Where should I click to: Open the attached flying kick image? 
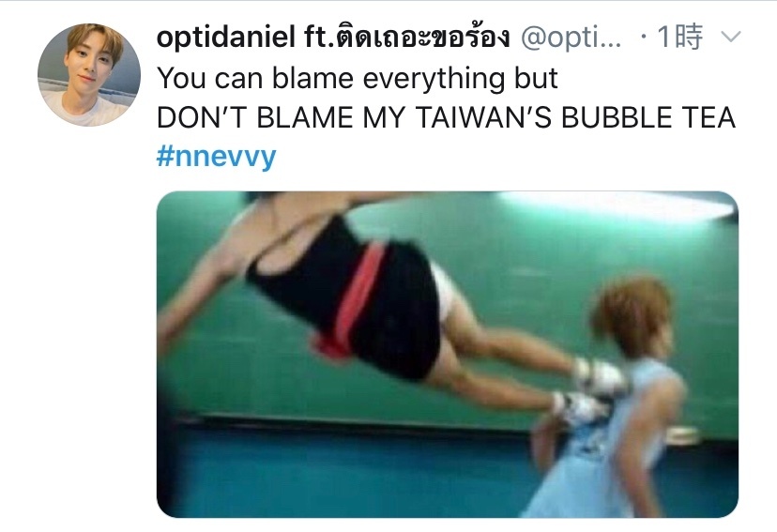point(448,355)
